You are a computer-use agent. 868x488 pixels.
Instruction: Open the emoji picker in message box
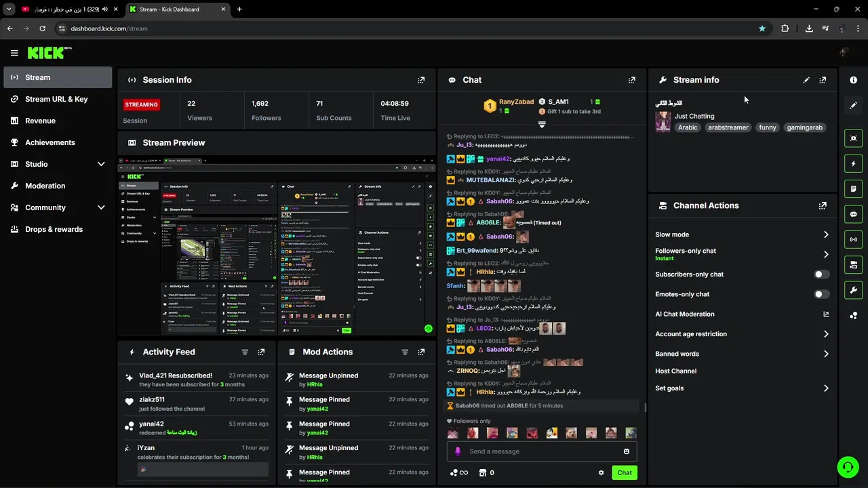(x=627, y=451)
